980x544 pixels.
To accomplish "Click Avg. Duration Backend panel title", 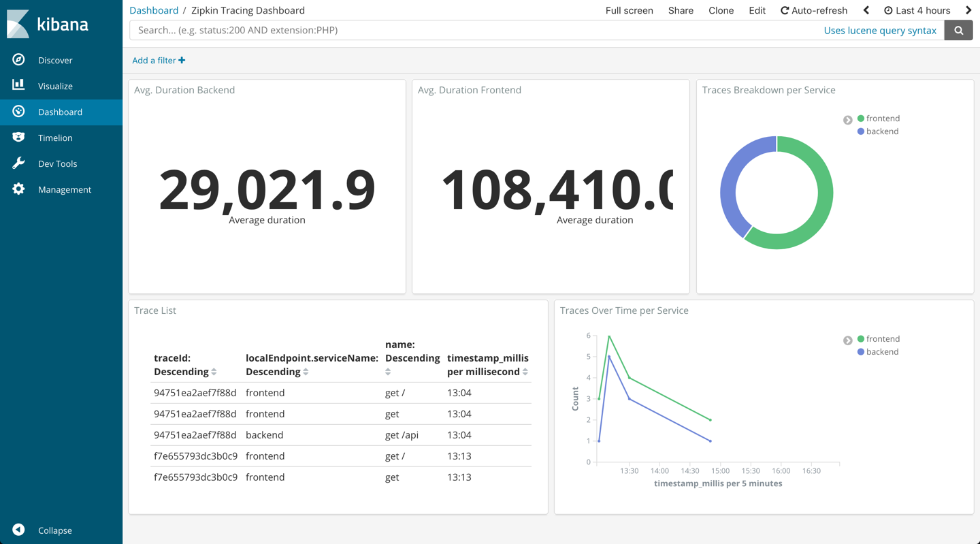I will point(184,90).
